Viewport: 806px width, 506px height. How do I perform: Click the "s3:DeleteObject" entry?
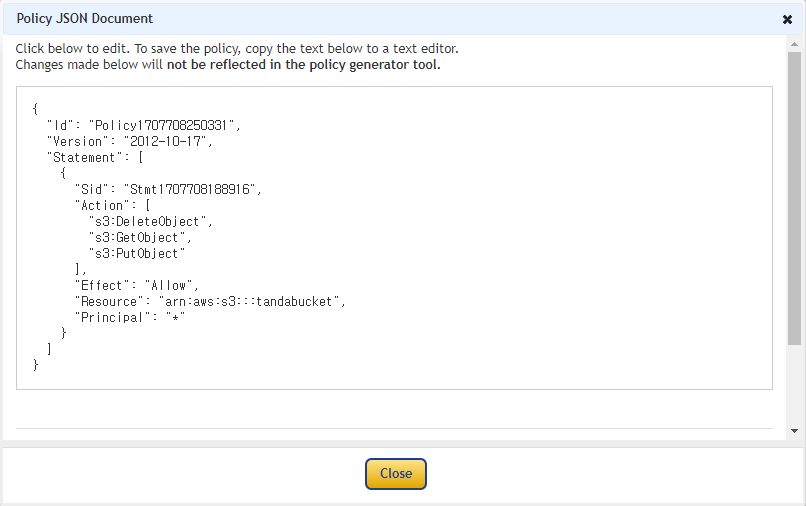tap(151, 222)
